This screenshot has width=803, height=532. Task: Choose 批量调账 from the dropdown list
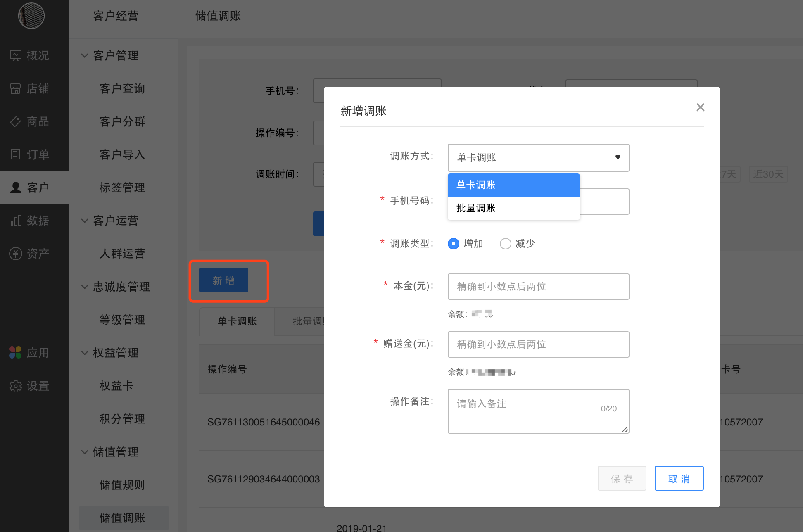pos(475,208)
